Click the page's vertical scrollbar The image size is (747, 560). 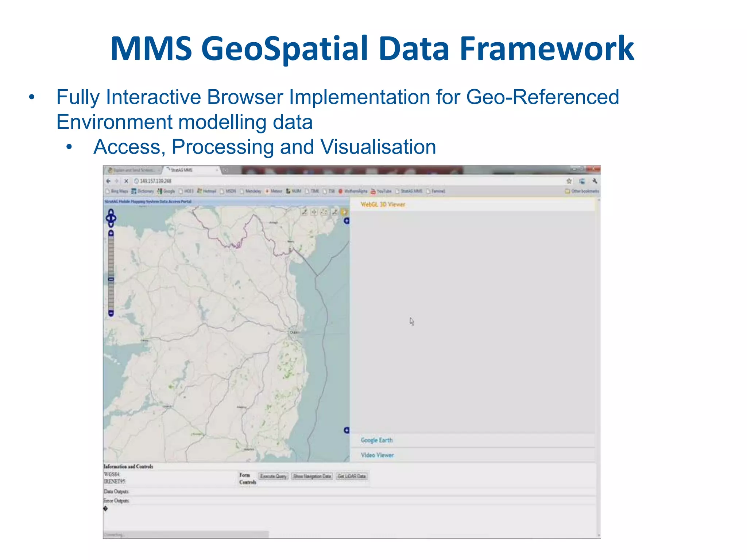598,367
